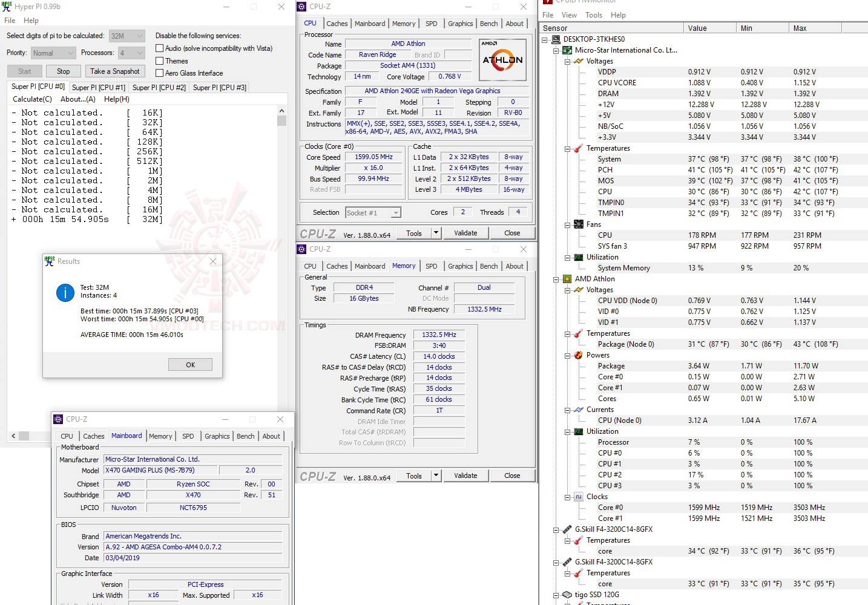Click the left arrow of Hyper PI horizontal scrollbar
The image size is (868, 605).
tap(13, 436)
